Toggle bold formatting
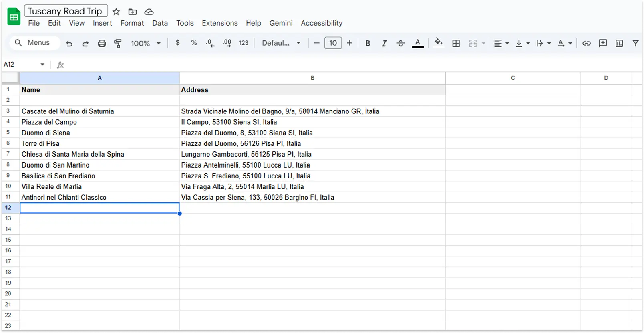 point(368,43)
